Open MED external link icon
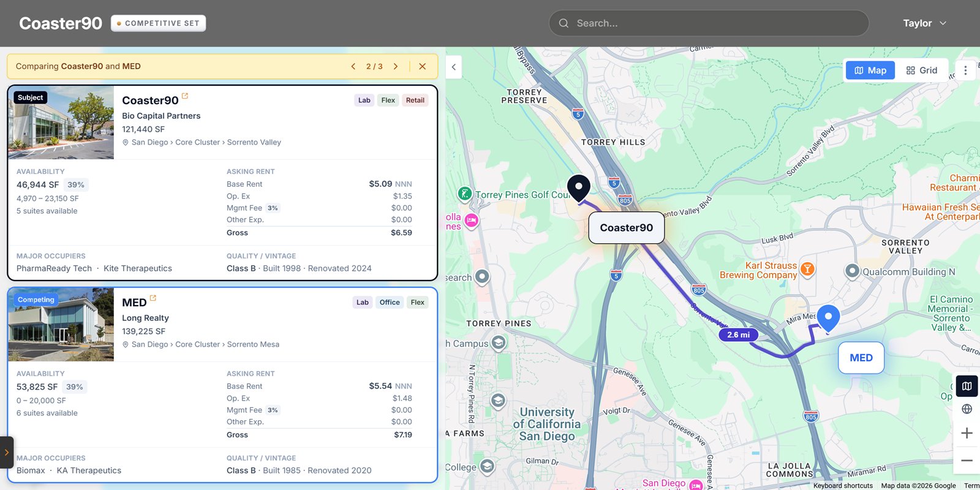 click(153, 298)
